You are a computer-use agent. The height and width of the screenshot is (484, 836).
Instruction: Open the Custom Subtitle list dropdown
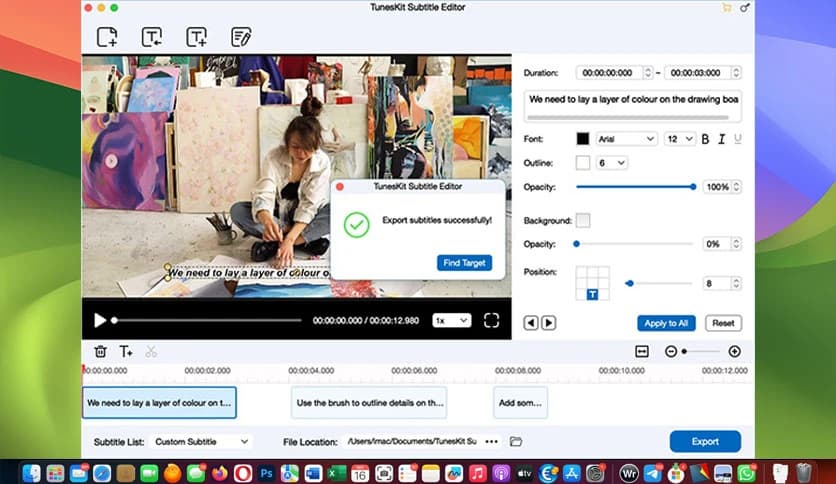(202, 441)
